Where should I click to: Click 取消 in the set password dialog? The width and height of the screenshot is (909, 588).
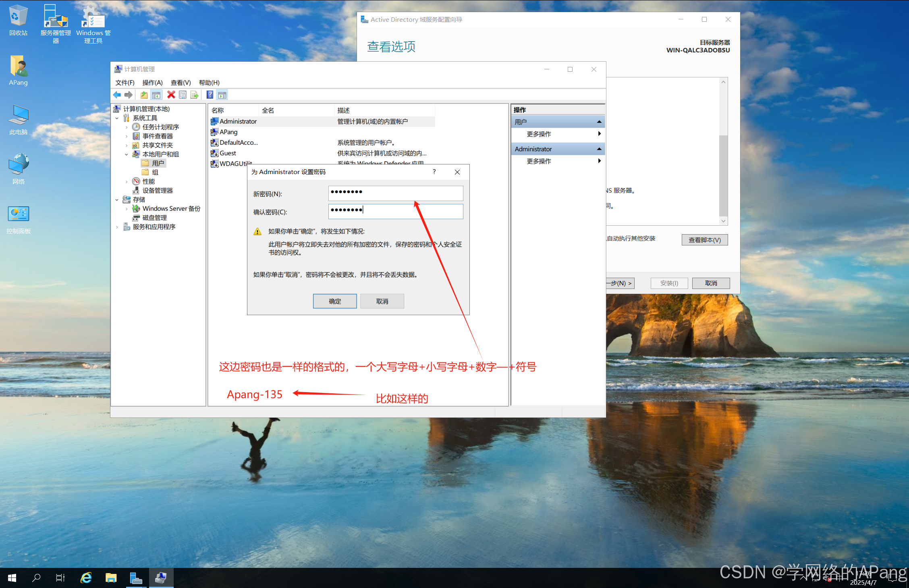(x=382, y=301)
